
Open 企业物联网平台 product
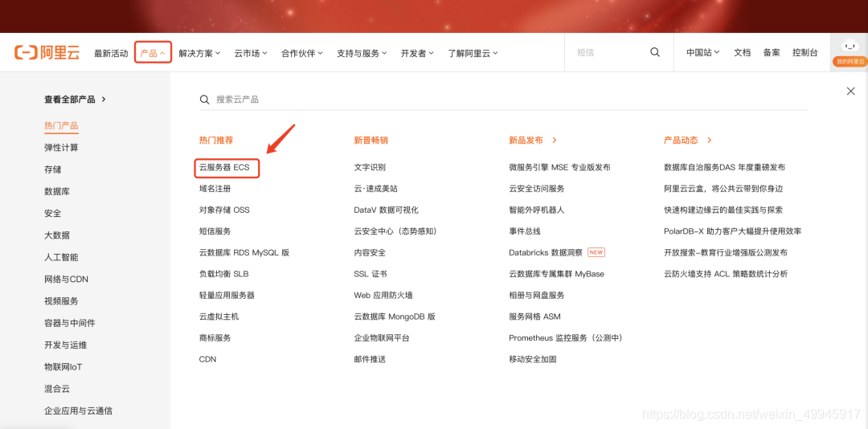click(382, 338)
